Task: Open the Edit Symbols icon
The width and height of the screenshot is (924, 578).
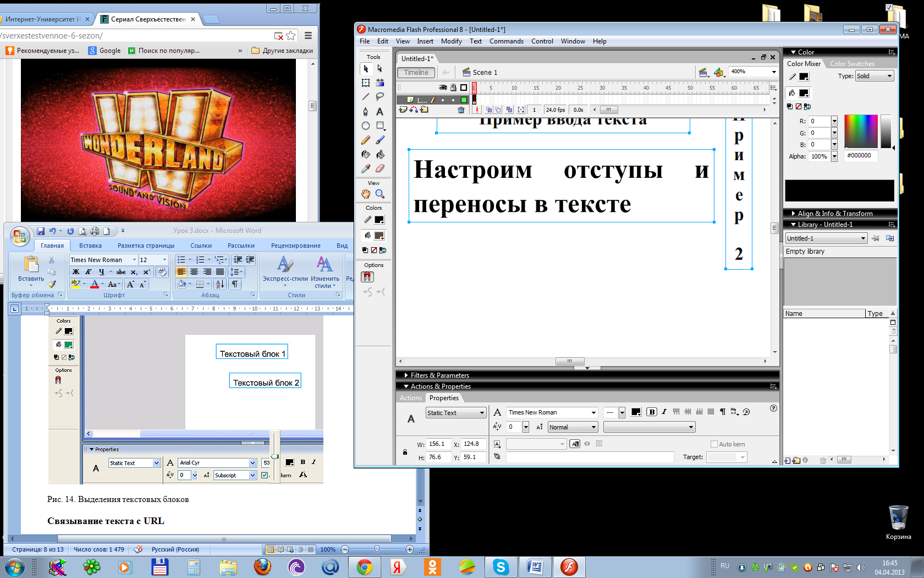Action: point(719,72)
